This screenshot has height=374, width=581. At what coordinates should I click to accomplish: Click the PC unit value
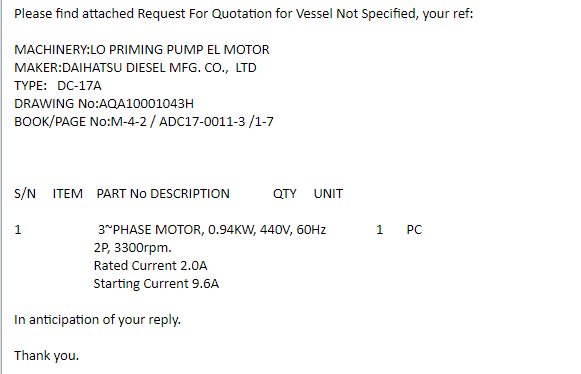(x=414, y=230)
